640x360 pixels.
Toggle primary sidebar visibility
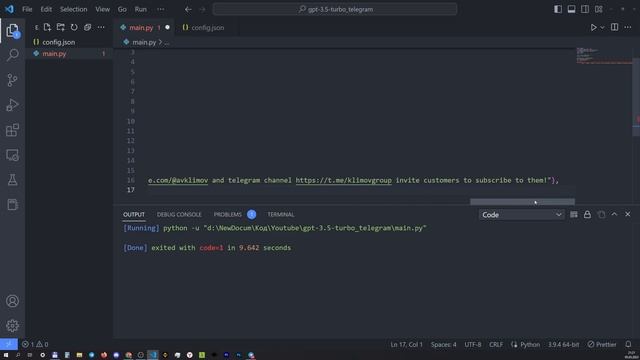tap(558, 9)
